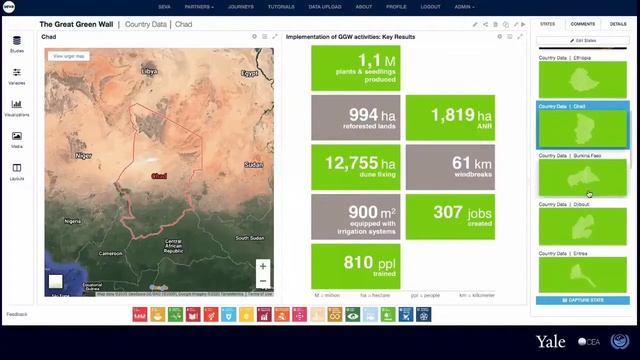Select SDG 13 Climate Action eye icon
The width and height of the screenshot is (640, 360).
pyautogui.click(x=353, y=314)
